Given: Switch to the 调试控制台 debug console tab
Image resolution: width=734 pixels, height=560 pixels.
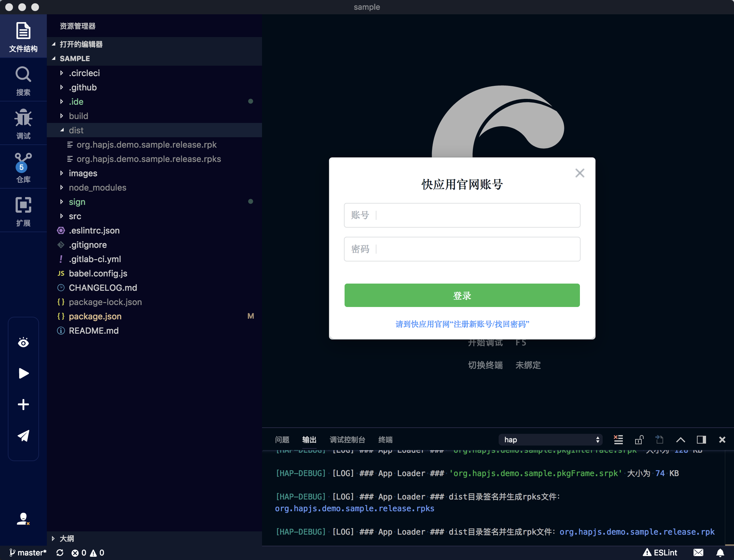Looking at the screenshot, I should (x=347, y=440).
